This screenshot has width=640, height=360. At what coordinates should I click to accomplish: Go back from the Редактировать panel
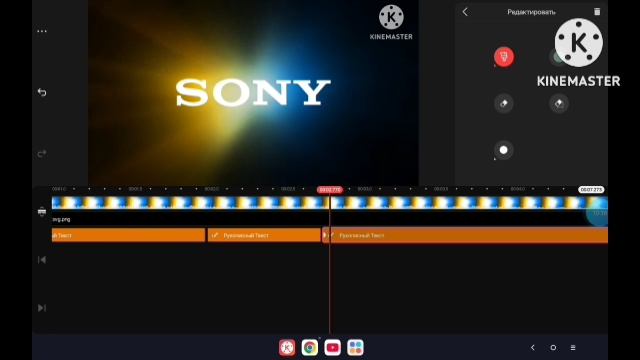(465, 12)
